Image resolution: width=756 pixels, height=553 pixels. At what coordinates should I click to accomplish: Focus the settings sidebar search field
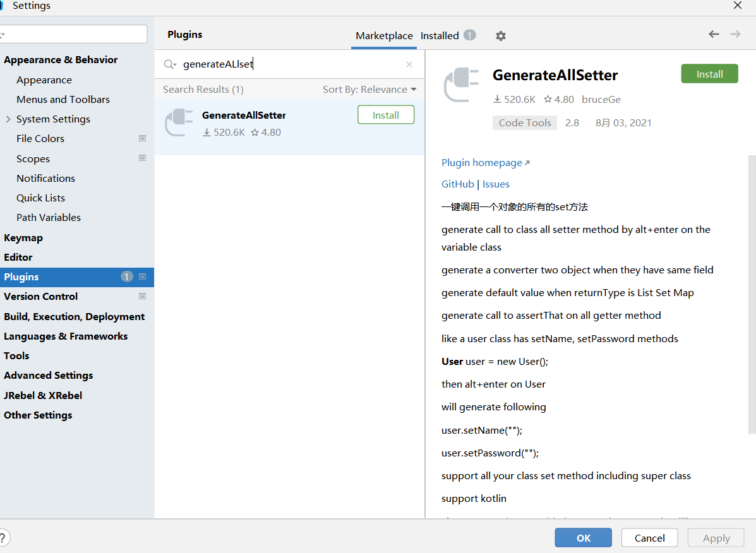[x=73, y=34]
